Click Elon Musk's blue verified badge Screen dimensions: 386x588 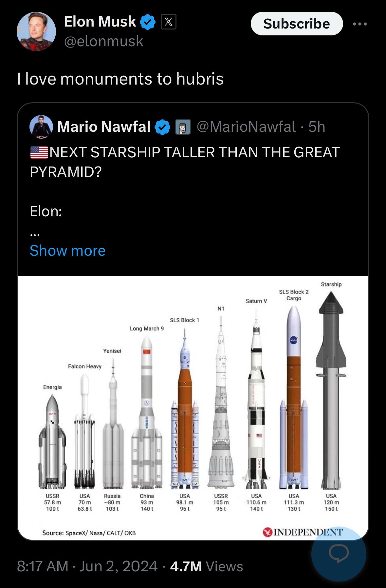point(148,22)
